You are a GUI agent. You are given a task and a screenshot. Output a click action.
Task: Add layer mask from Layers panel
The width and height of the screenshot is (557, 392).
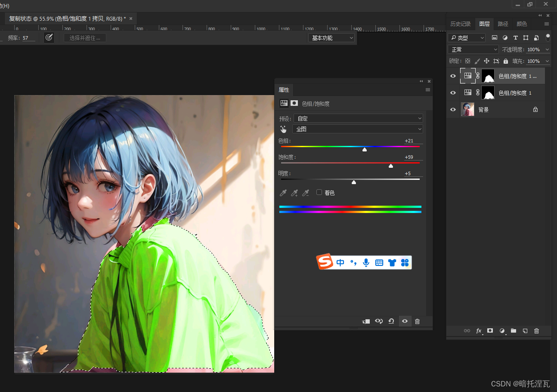490,330
